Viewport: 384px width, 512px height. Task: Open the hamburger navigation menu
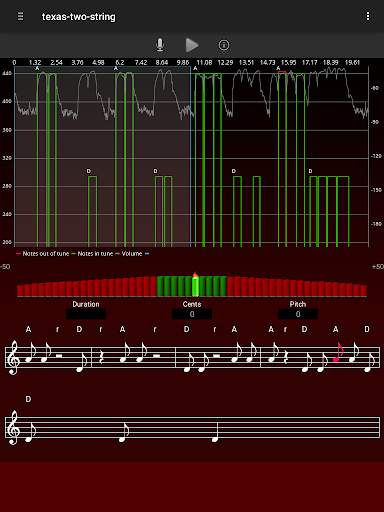pos(20,16)
